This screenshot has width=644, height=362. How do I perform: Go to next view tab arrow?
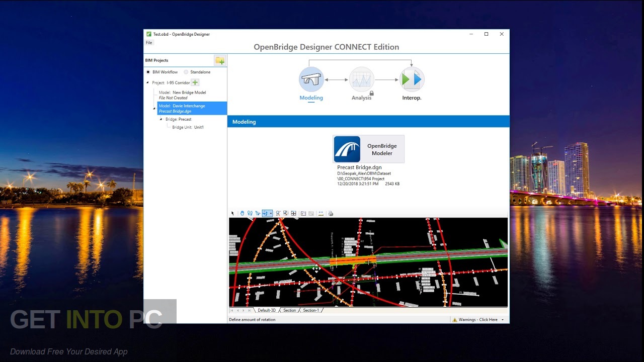(244, 310)
